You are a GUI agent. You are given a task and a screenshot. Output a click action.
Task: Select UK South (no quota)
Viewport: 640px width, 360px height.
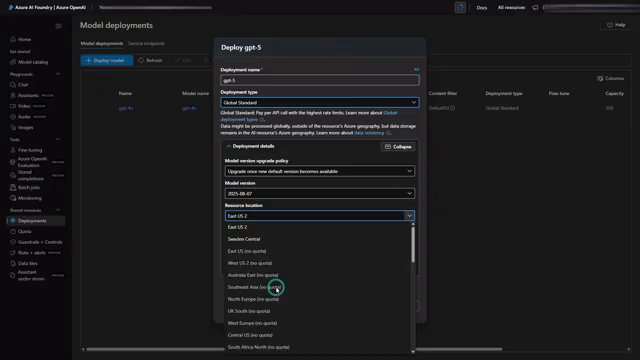coord(318,311)
